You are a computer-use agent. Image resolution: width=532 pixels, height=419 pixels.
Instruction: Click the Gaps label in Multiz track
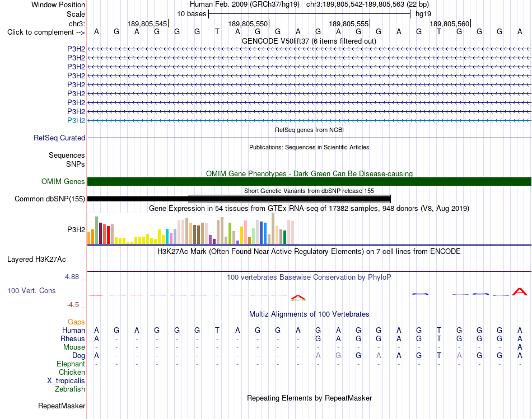point(76,322)
